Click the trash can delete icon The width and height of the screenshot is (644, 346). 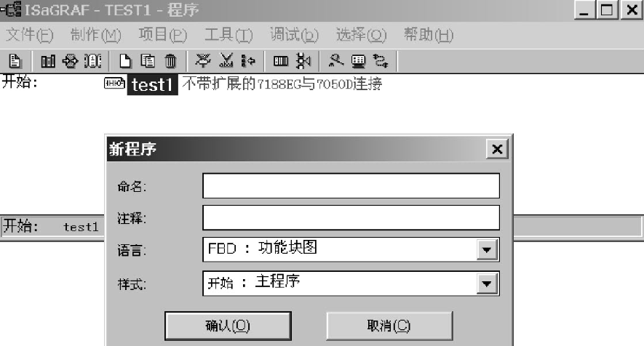pos(170,61)
